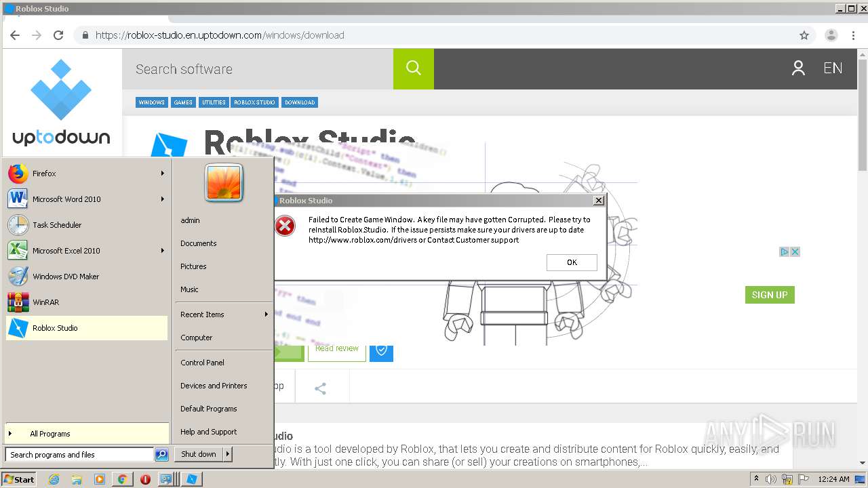
Task: Click the Roblox Studio taskbar button
Action: [x=191, y=479]
